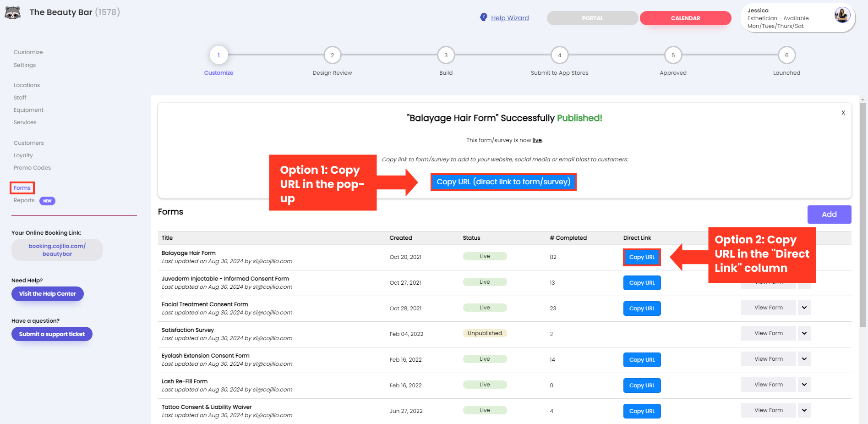Open Settings in the sidebar
The height and width of the screenshot is (424, 868).
click(25, 65)
